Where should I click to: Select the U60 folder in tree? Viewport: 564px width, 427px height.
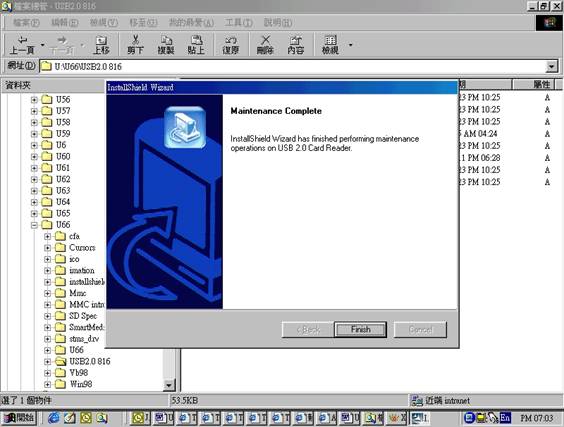tap(63, 156)
